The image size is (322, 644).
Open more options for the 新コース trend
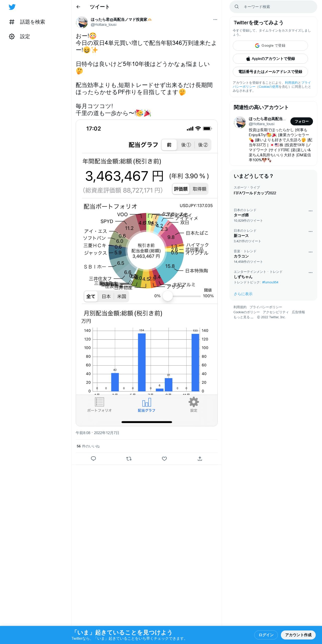click(310, 231)
